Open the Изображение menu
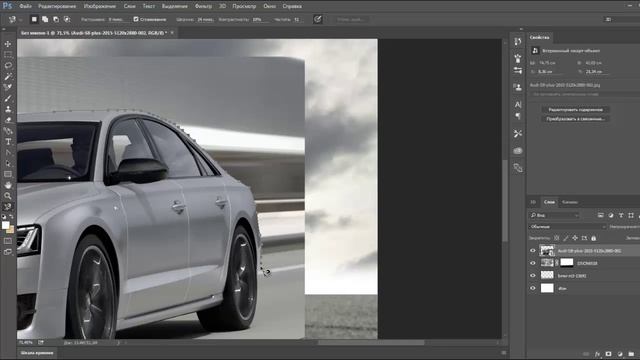This screenshot has height=360, width=640. coord(100,6)
